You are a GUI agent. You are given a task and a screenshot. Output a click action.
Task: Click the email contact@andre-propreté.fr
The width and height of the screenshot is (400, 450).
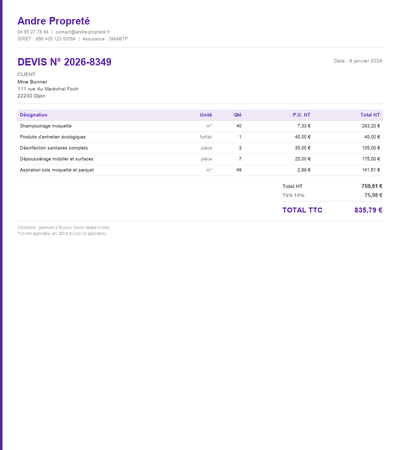(83, 32)
